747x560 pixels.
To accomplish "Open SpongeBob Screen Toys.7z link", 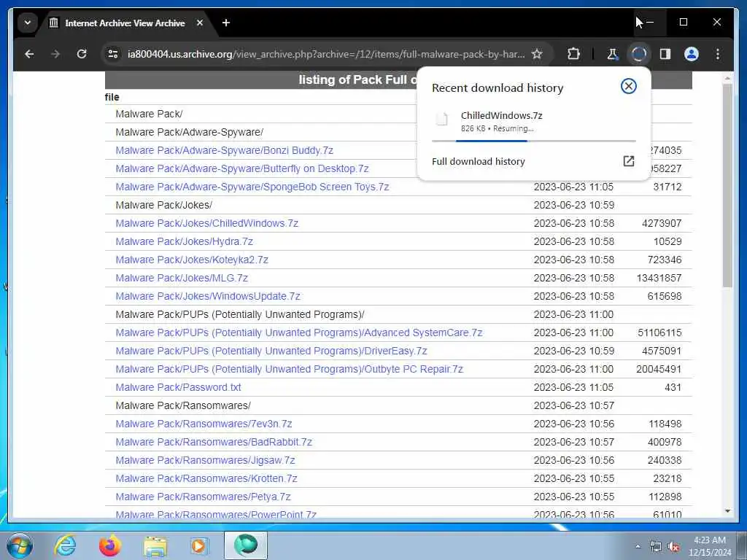I will tap(252, 187).
